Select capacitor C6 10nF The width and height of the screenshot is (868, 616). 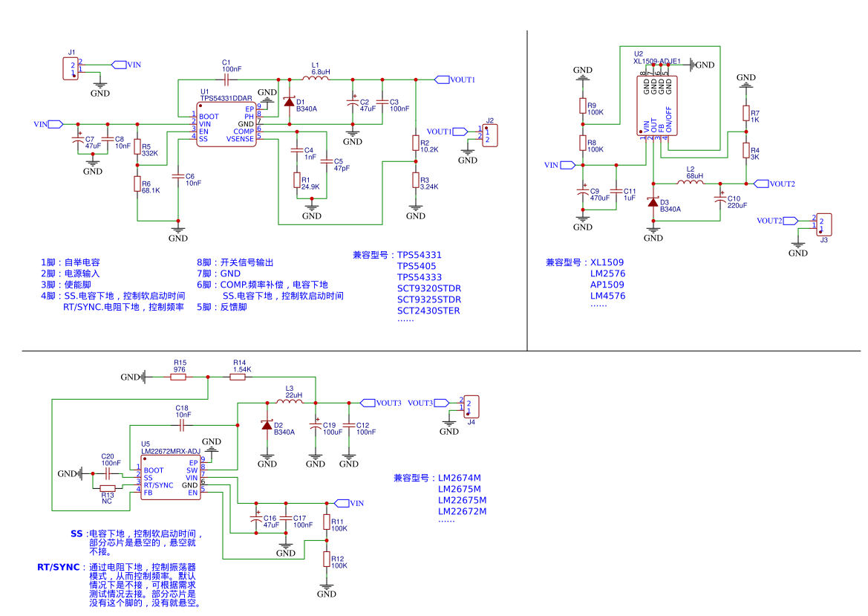click(178, 176)
